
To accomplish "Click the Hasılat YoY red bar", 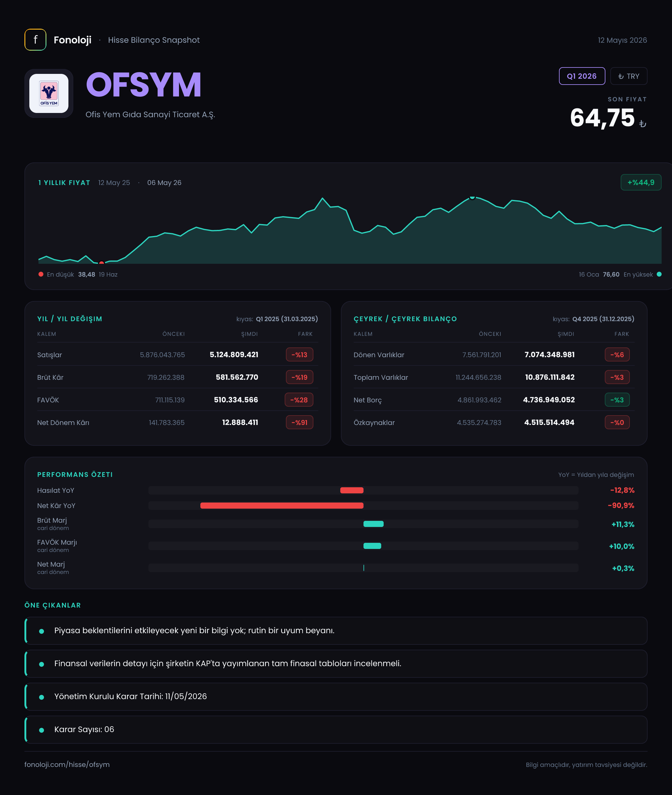I will pos(352,490).
